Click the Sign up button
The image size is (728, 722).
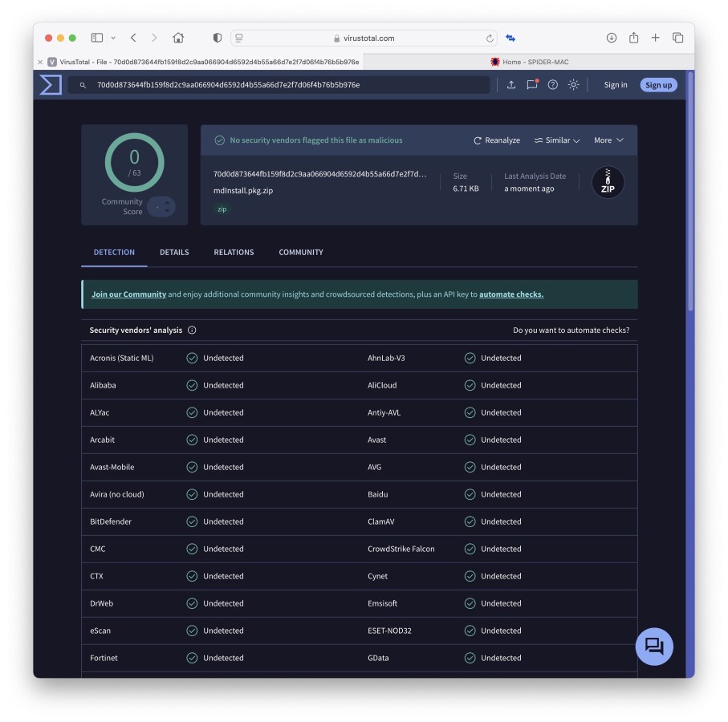(658, 85)
